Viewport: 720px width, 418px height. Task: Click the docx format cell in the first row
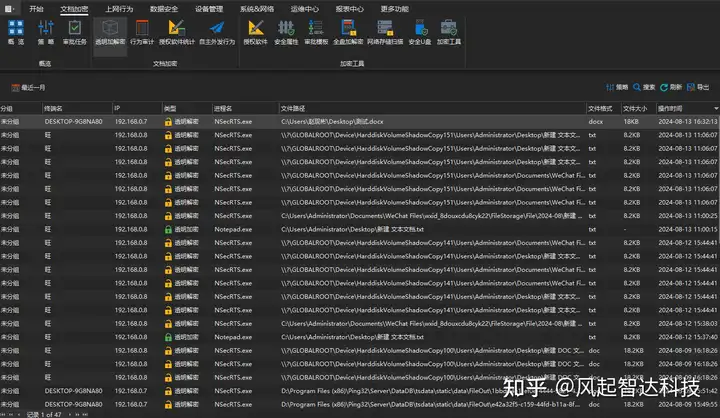coord(596,122)
